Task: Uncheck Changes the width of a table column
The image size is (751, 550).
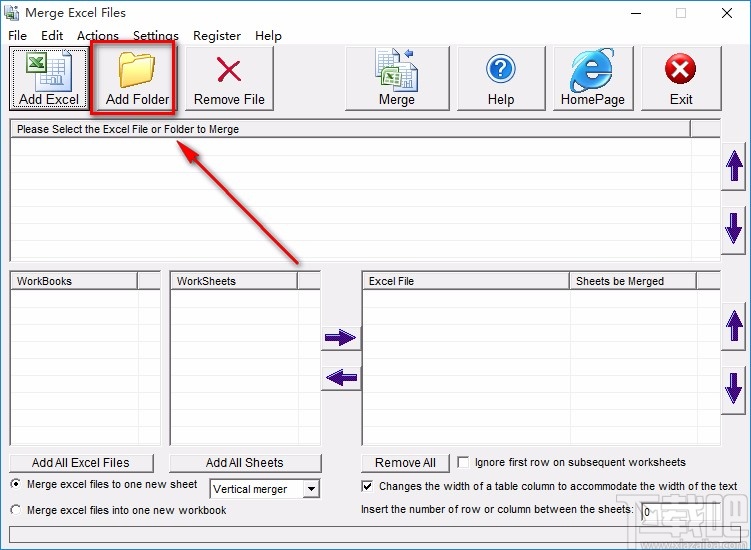Action: point(367,486)
